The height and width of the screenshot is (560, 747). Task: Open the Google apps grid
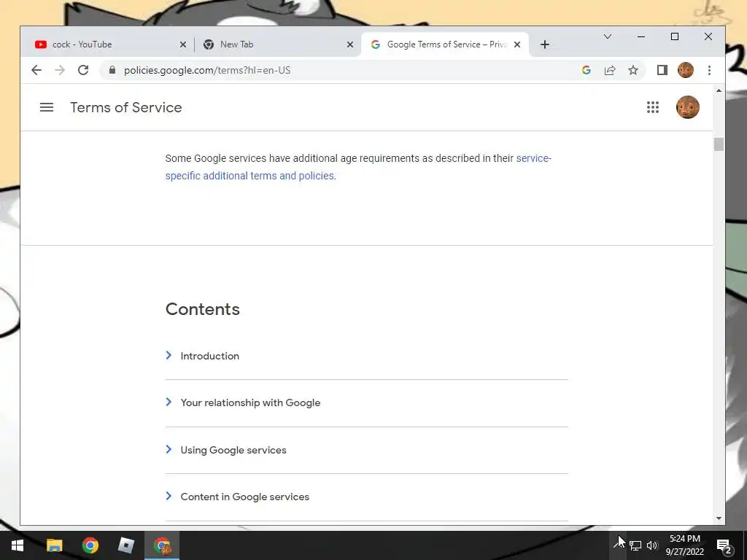point(653,107)
